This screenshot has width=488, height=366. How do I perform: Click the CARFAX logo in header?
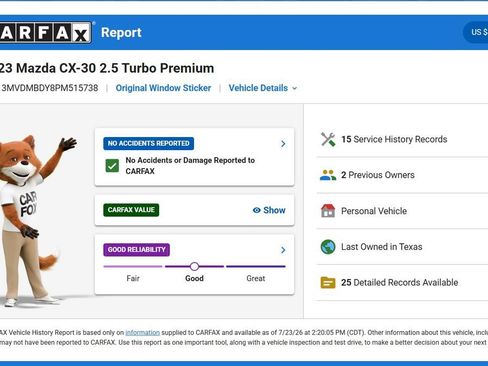46,33
